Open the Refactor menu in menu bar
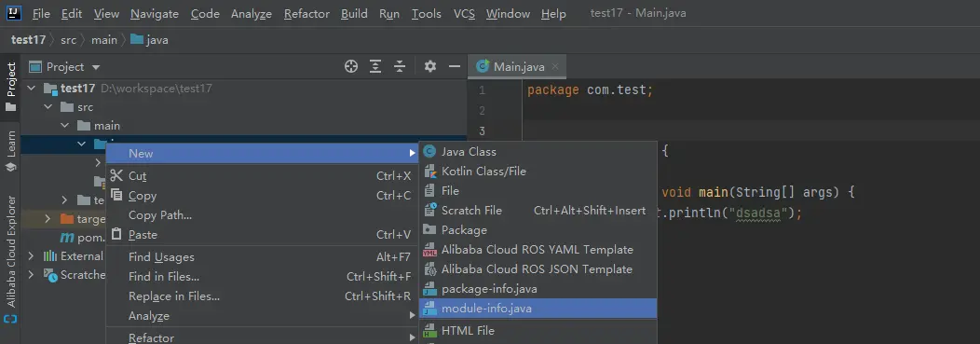Screen dimensions: 980x344 tap(306, 13)
